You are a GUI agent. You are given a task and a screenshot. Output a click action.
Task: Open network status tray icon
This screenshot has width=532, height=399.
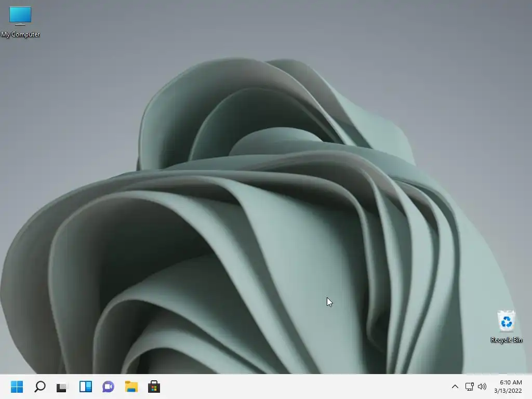(469, 387)
